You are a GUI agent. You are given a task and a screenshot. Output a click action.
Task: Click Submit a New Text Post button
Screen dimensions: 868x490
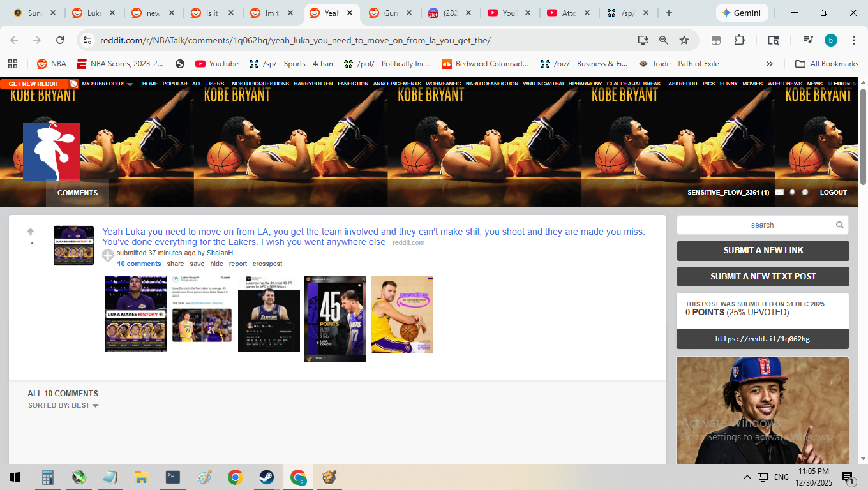763,276
